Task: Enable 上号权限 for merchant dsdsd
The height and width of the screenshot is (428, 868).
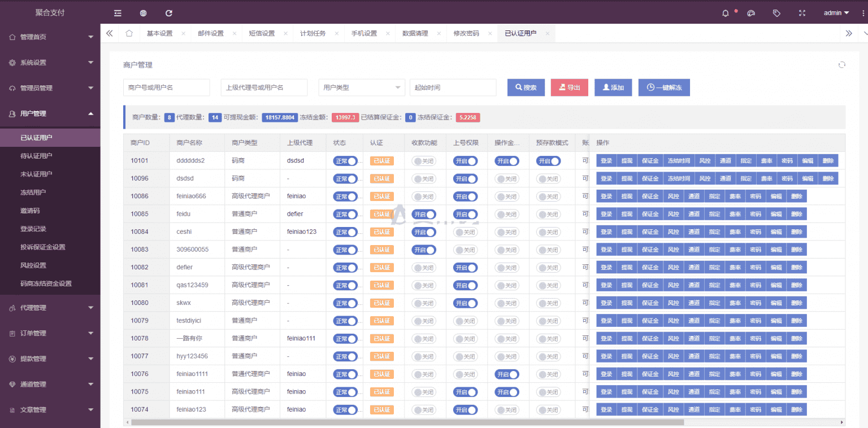Action: (x=466, y=178)
